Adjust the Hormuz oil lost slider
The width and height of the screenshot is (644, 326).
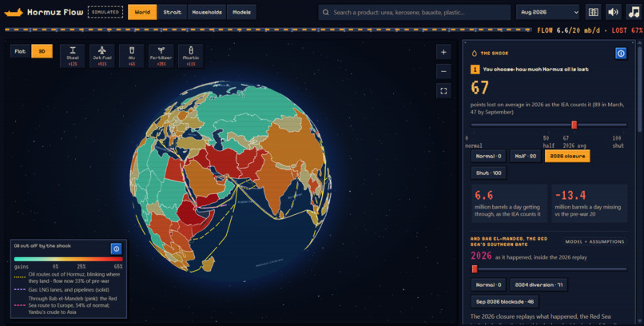click(549, 125)
